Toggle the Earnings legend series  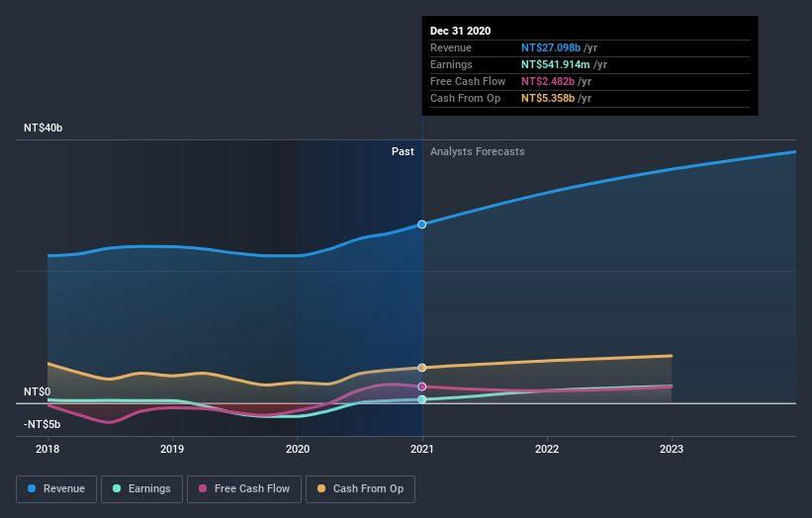pyautogui.click(x=141, y=489)
